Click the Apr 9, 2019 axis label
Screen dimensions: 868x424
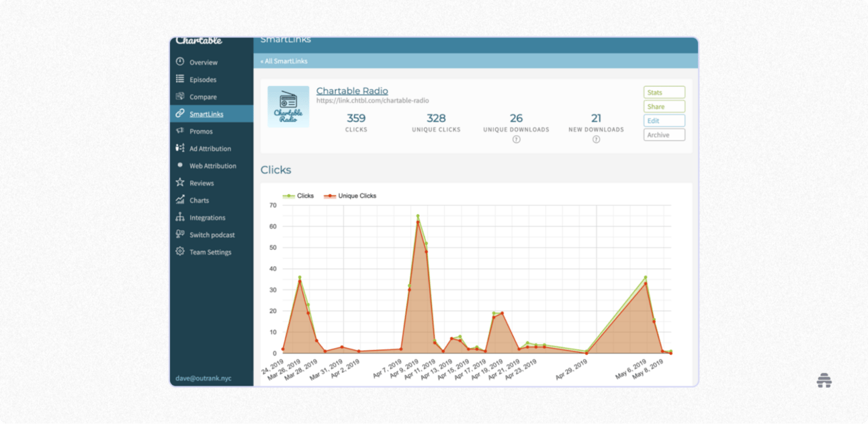coord(403,370)
